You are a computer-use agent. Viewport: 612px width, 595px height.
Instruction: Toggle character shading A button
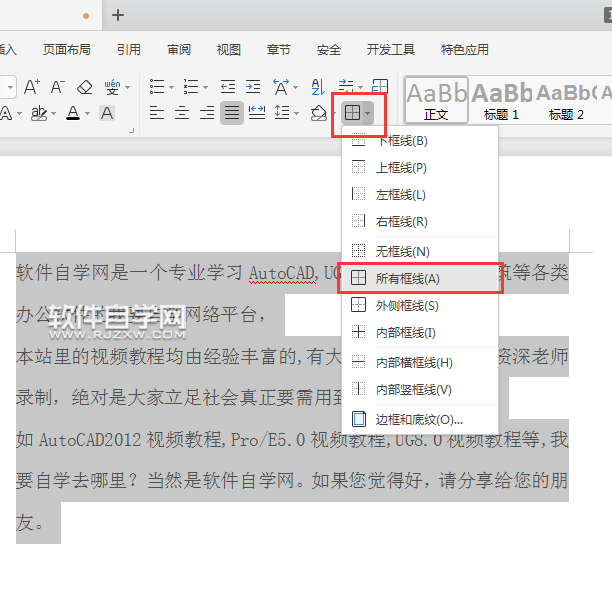click(107, 113)
